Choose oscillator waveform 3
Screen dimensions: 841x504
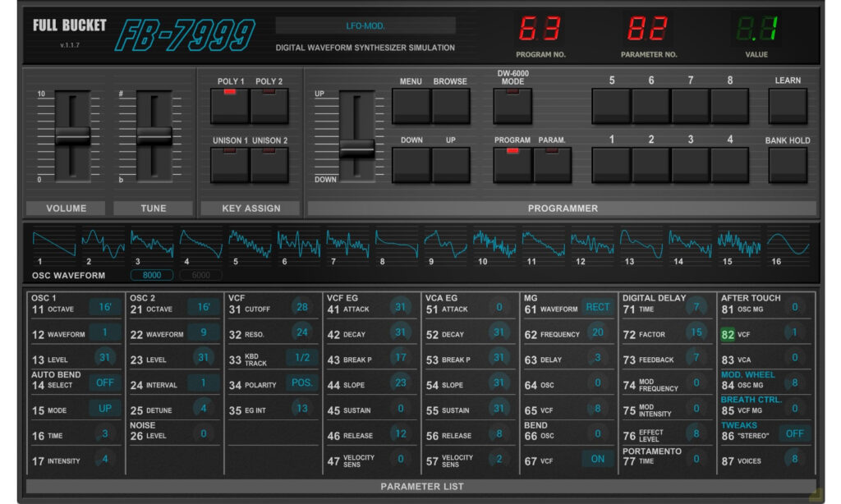click(x=152, y=244)
